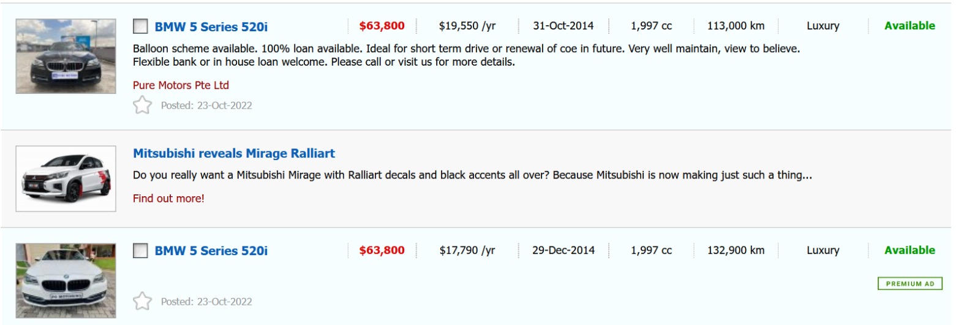The image size is (980, 325).
Task: Click the Available status of the 113,000 km BMW
Action: pyautogui.click(x=910, y=26)
